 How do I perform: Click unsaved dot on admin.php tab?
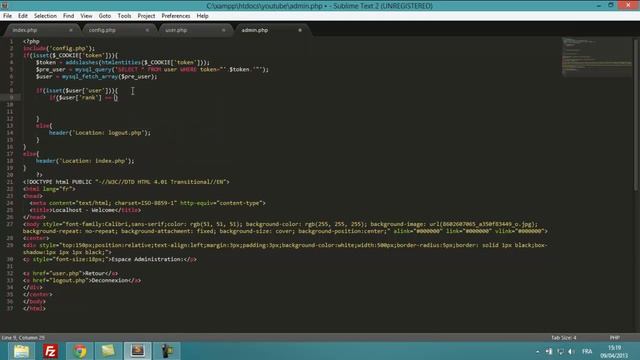point(300,30)
